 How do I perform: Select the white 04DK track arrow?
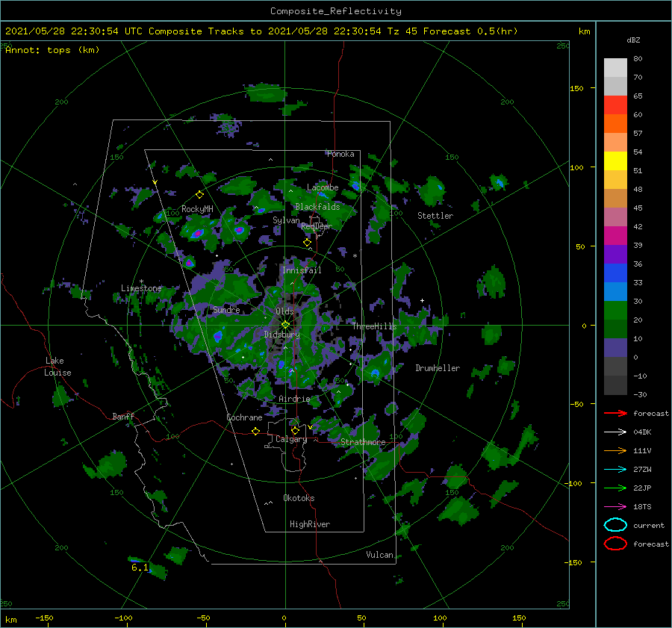pos(615,432)
